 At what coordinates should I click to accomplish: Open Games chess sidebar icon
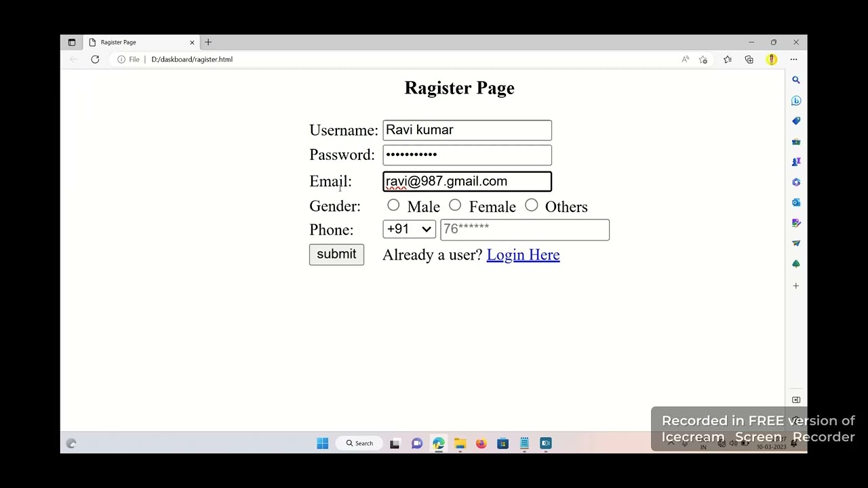pos(796,161)
